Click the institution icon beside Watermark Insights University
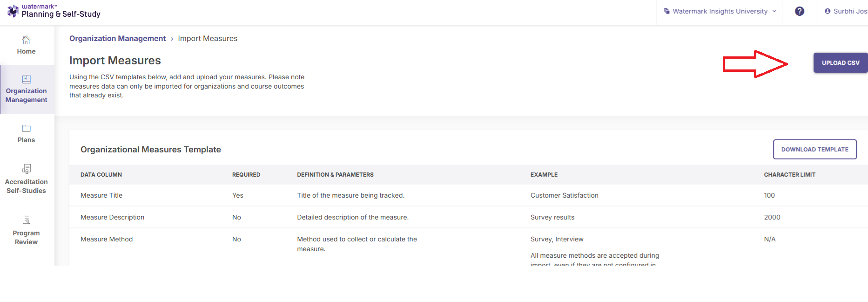 coord(666,11)
